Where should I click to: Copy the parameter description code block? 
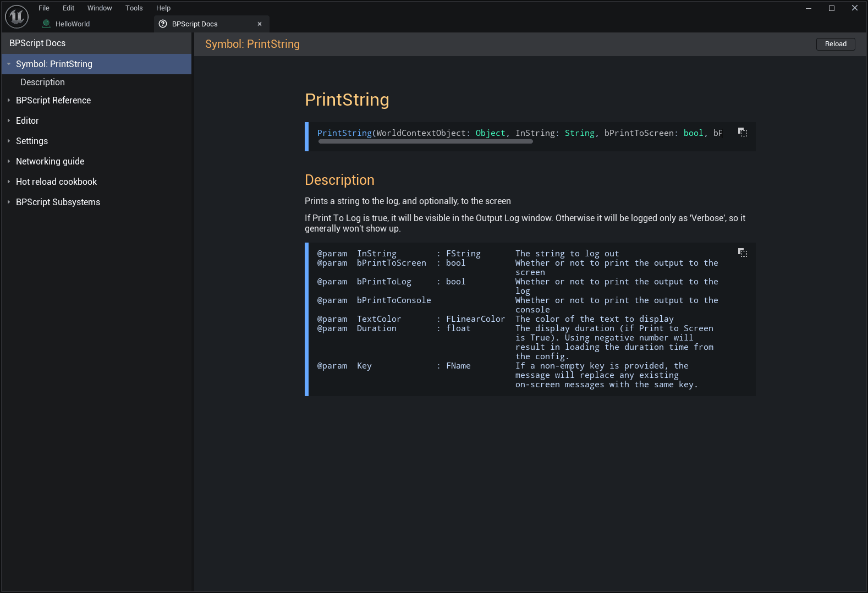point(743,253)
